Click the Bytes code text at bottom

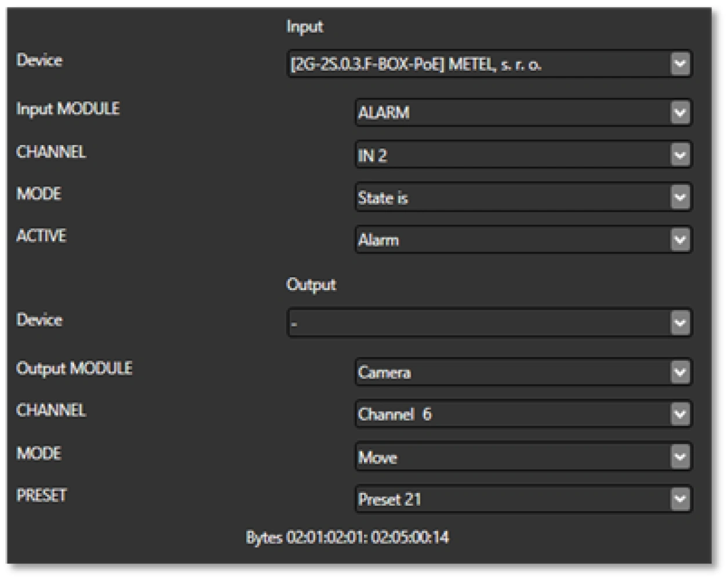coord(347,538)
